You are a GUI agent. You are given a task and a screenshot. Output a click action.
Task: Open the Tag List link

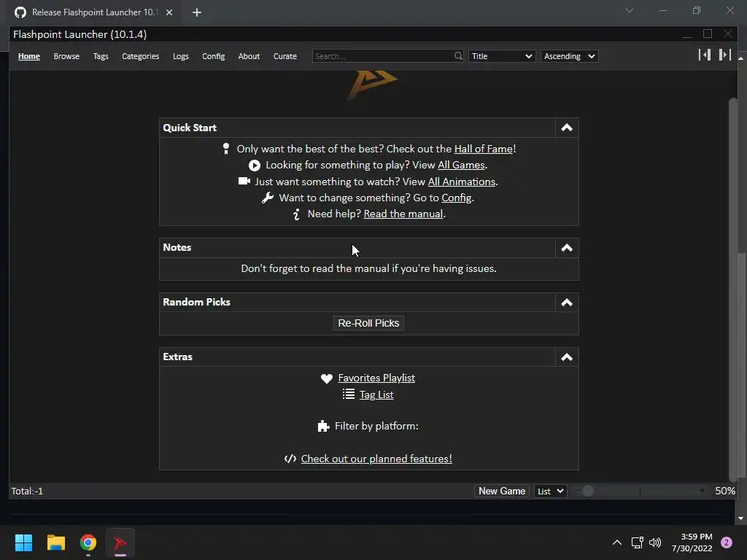(376, 394)
